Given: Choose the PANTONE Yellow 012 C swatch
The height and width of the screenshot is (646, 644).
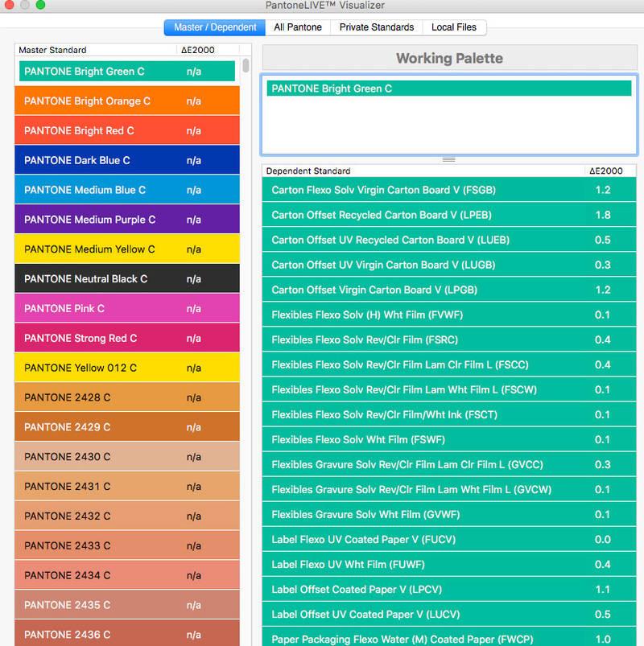Looking at the screenshot, I should (x=127, y=368).
